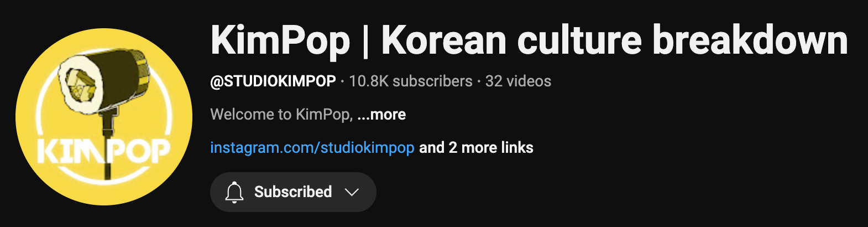Open the Subscribed notification options menu
This screenshot has width=868, height=227.
[x=293, y=192]
